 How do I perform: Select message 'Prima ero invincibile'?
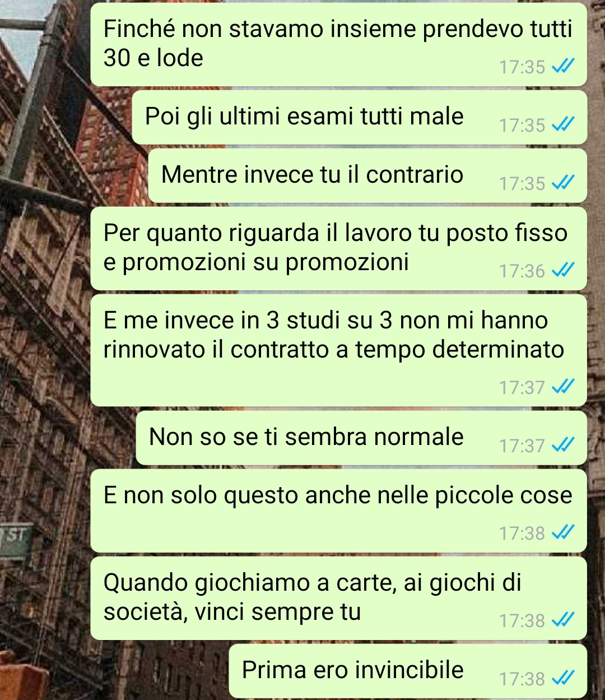click(x=408, y=671)
